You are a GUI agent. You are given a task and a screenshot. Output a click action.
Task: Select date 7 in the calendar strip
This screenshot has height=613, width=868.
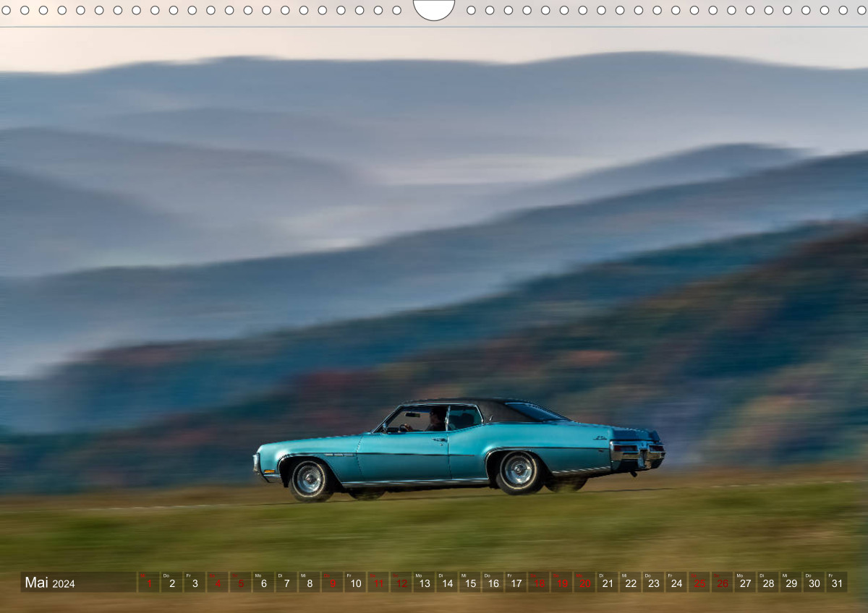point(286,582)
